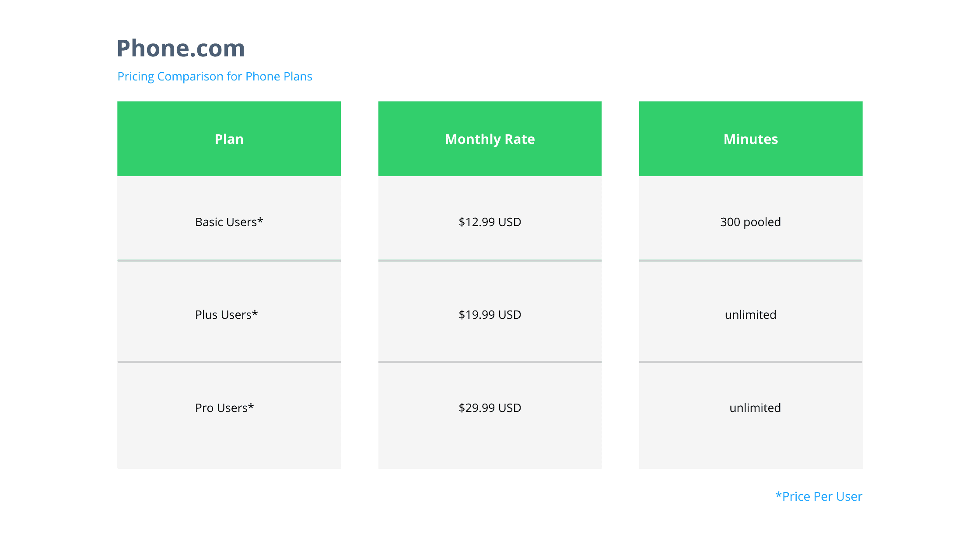Select the Monthly Rate column header
The image size is (980, 551).
pos(490,139)
